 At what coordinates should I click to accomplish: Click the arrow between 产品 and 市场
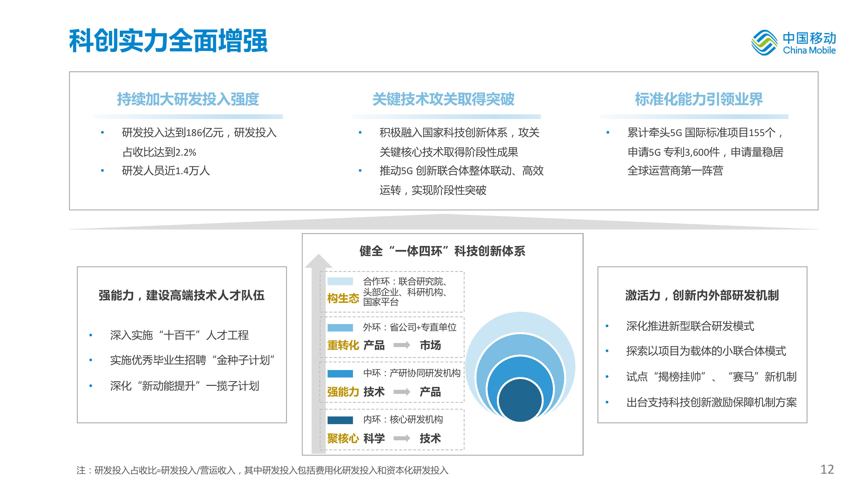coord(402,345)
